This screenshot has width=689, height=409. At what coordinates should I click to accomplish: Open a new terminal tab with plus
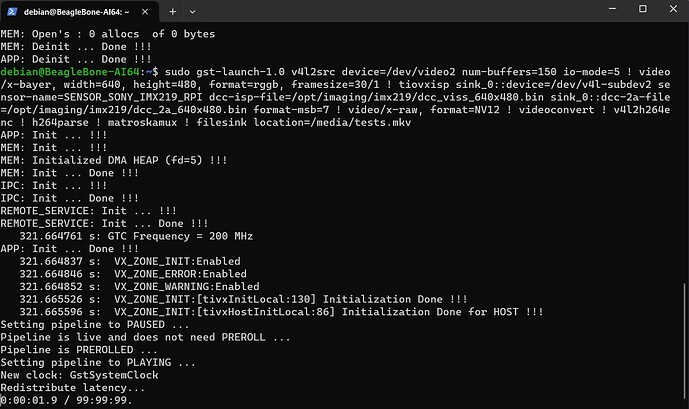[x=173, y=12]
